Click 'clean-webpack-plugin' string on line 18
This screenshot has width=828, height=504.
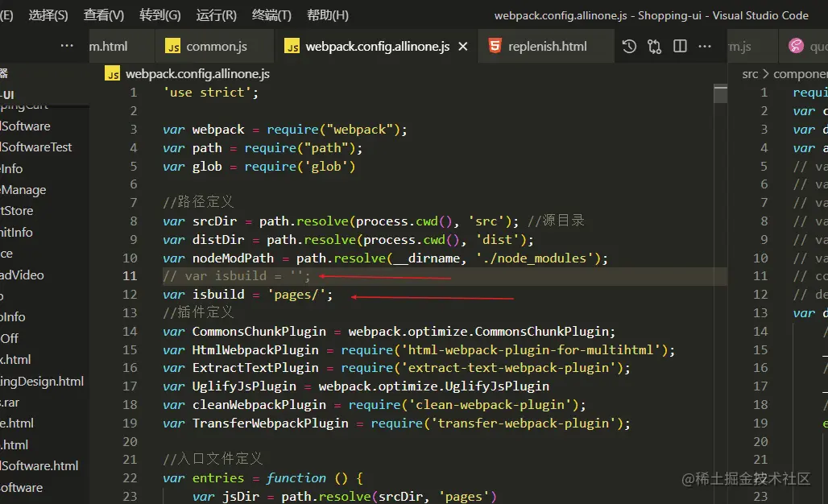click(x=491, y=405)
